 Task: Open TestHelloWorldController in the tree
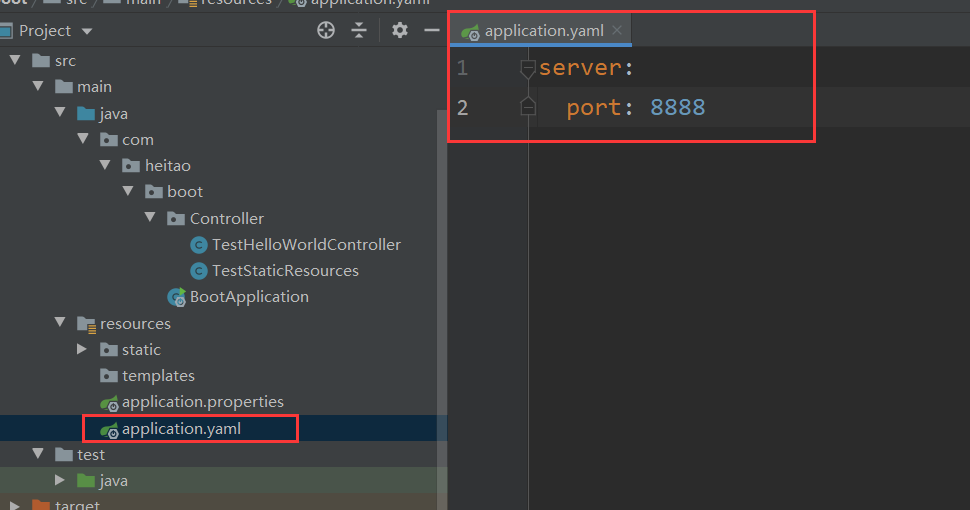[306, 244]
